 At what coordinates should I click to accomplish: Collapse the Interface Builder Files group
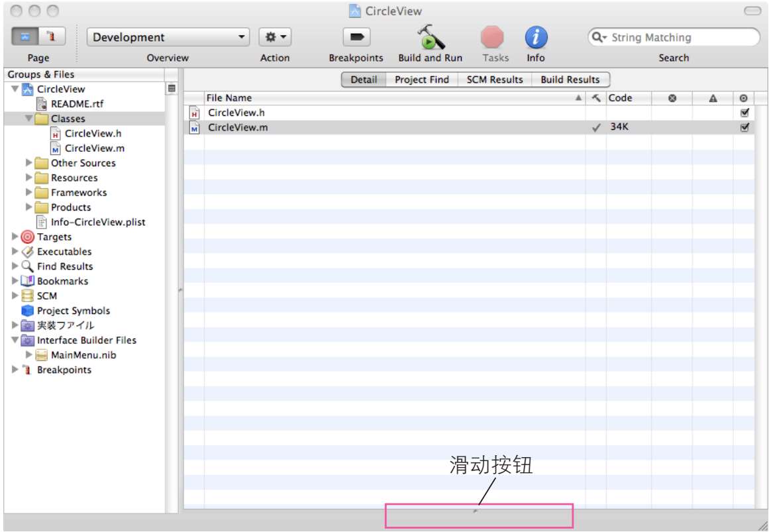coord(15,340)
